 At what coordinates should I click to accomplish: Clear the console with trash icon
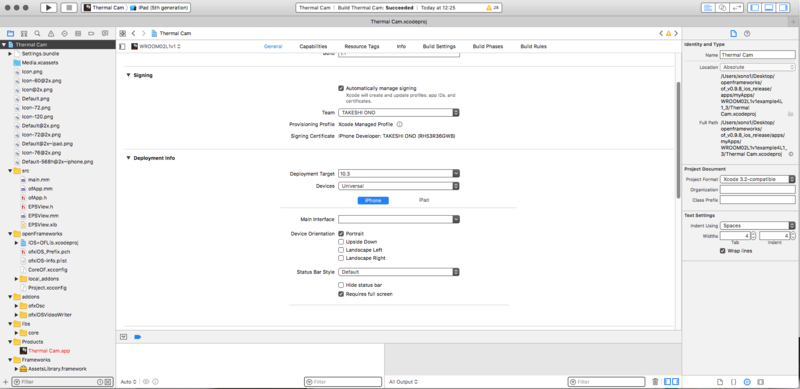click(x=656, y=382)
